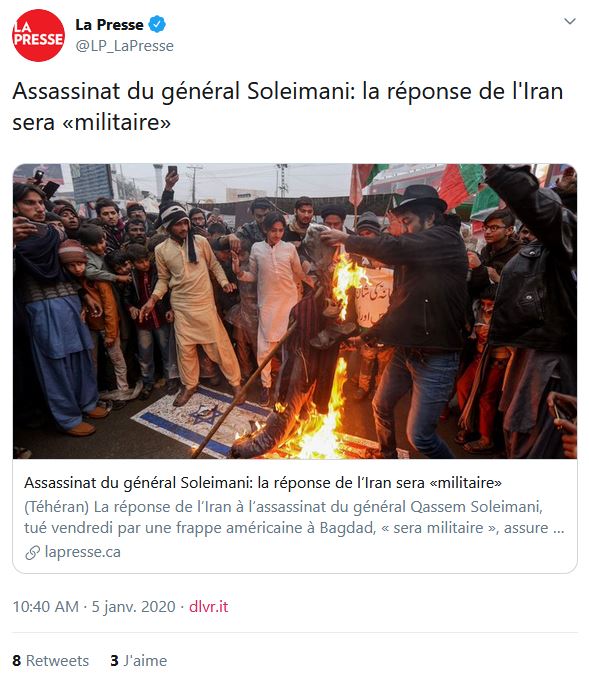Open the La Presse display name profile
Image resolution: width=589 pixels, height=684 pixels.
click(109, 24)
